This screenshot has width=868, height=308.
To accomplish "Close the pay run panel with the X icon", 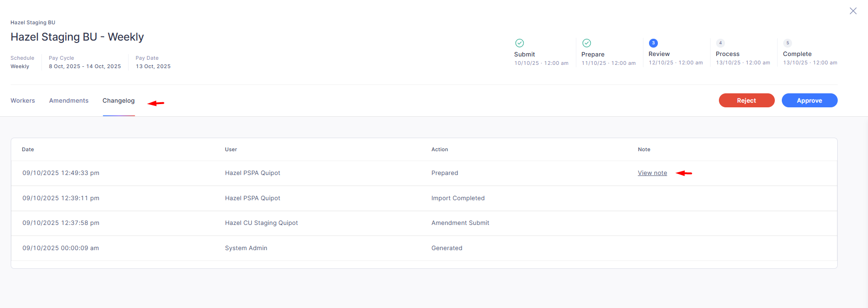I will point(853,11).
